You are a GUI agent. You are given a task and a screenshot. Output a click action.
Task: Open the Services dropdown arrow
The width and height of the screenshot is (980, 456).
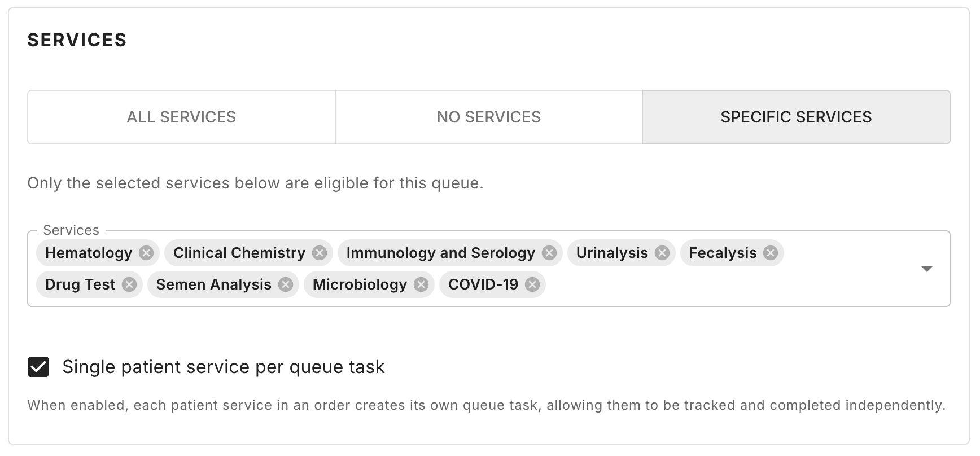(926, 269)
